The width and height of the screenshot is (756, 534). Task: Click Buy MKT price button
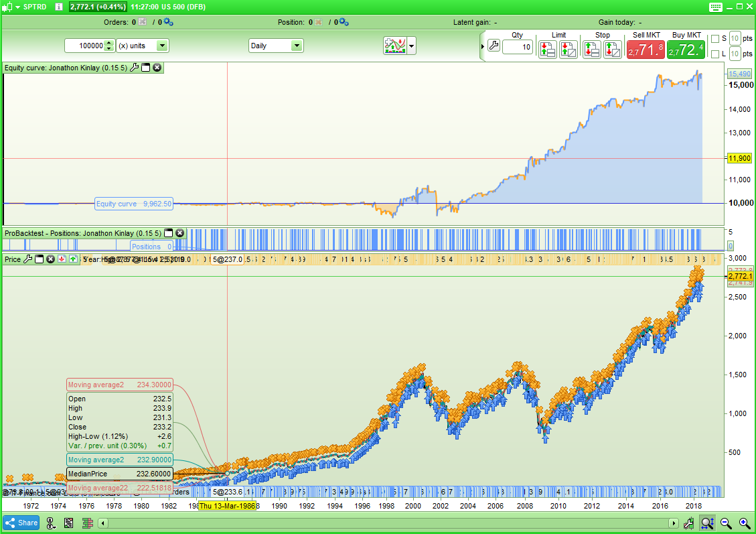pyautogui.click(x=686, y=50)
